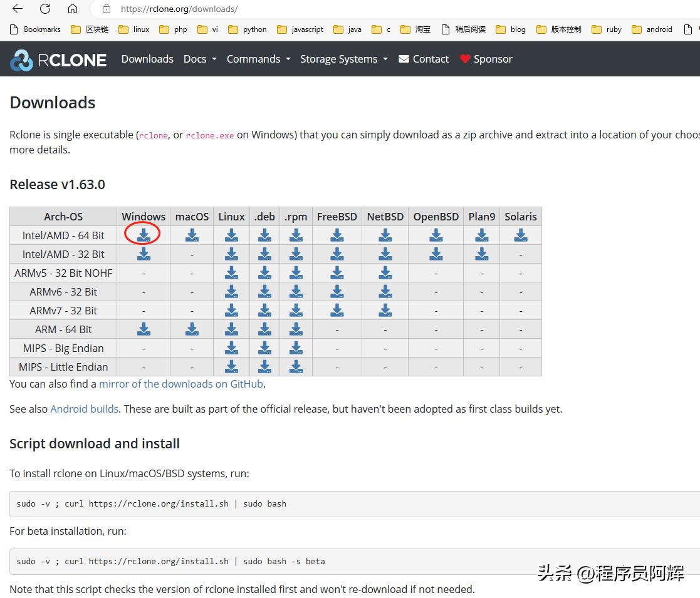The width and height of the screenshot is (700, 598).
Task: Download the Solaris Intel/AMD 64 Bit build
Action: pyautogui.click(x=520, y=235)
